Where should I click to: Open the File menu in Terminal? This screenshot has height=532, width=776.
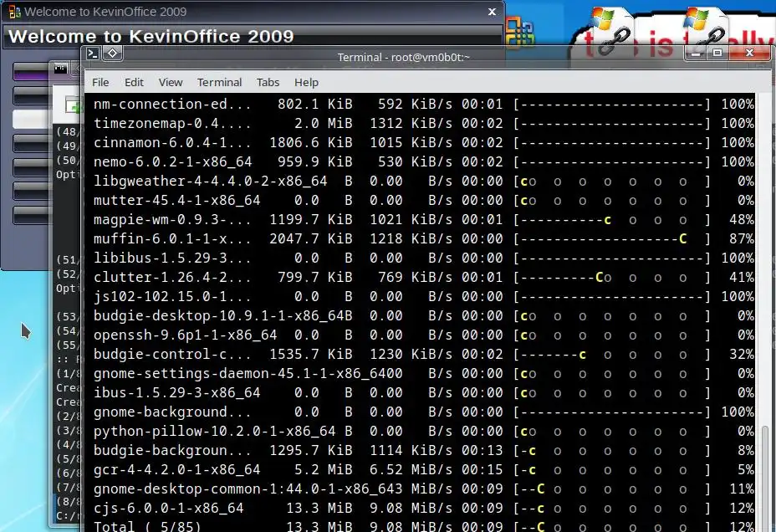click(100, 82)
